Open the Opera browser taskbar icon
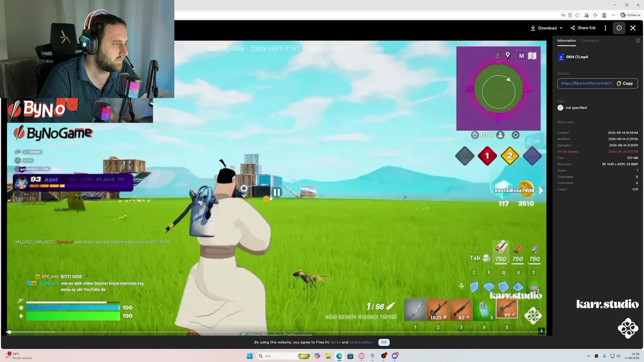The image size is (644, 362). point(361,356)
